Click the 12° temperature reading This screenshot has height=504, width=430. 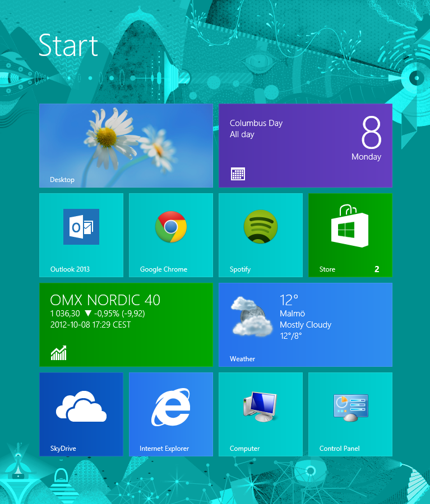tap(289, 300)
